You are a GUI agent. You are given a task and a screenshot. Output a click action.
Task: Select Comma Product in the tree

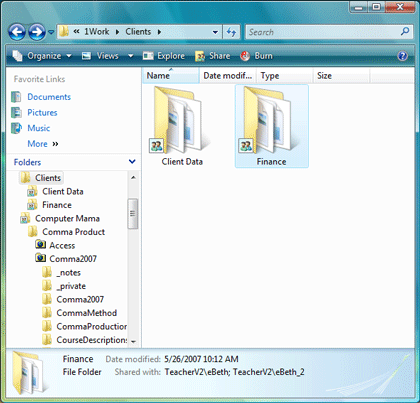(73, 232)
